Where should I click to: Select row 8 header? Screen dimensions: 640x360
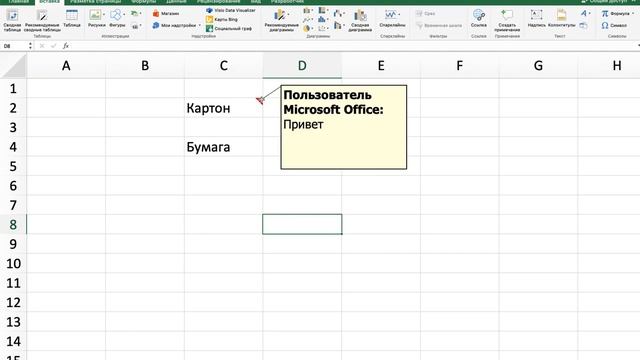click(x=13, y=224)
